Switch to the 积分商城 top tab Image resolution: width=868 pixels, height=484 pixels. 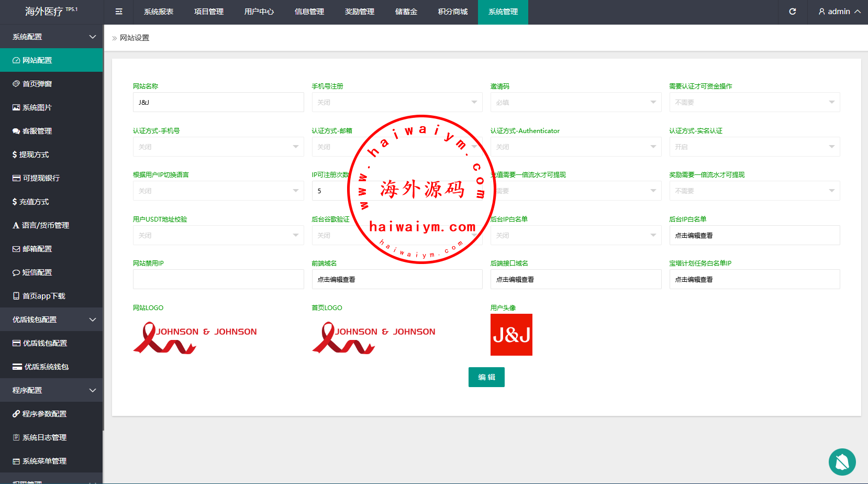453,12
